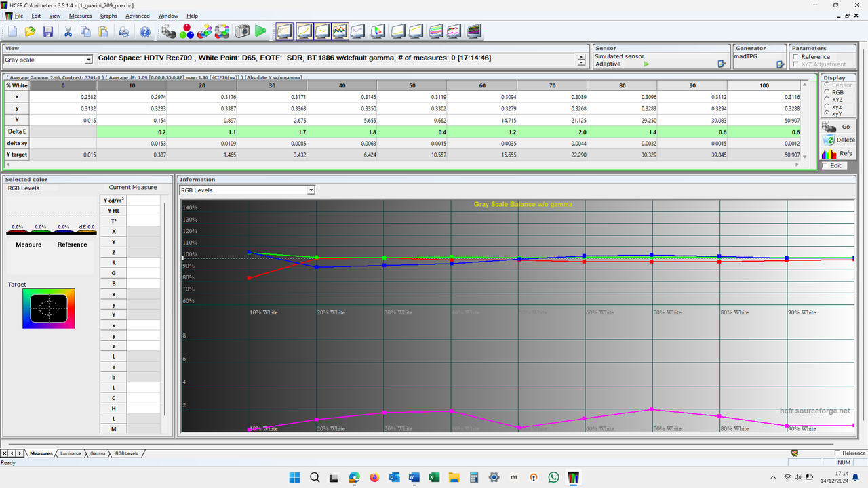This screenshot has width=868, height=488.
Task: Switch to the Luminance bottom tab
Action: tap(71, 453)
